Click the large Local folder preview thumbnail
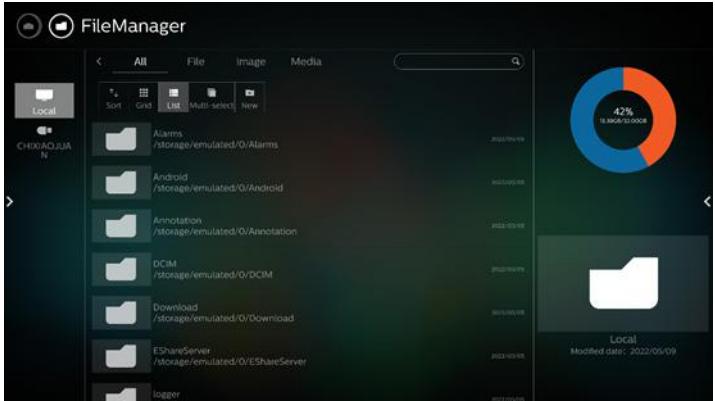Viewport: 715px width, 401px height. [x=623, y=283]
